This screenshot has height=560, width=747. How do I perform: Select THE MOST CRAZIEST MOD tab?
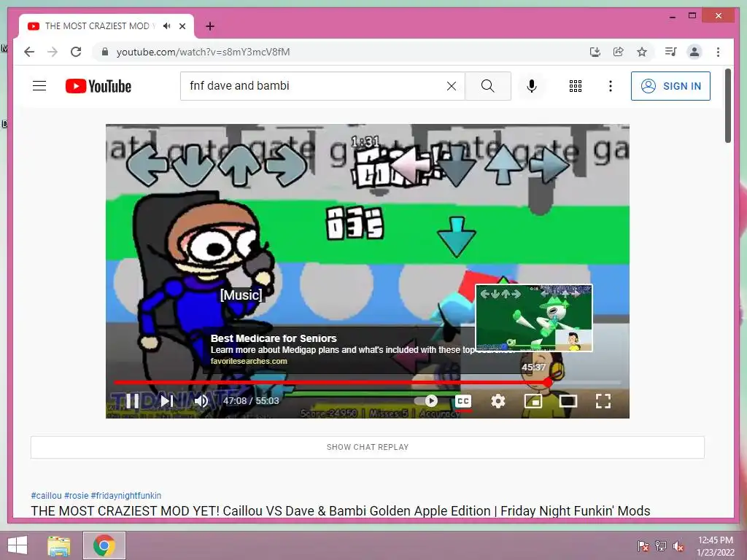[107, 26]
